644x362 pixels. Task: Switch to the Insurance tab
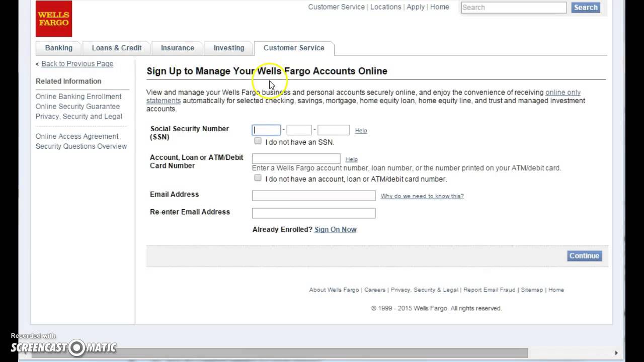coord(178,48)
